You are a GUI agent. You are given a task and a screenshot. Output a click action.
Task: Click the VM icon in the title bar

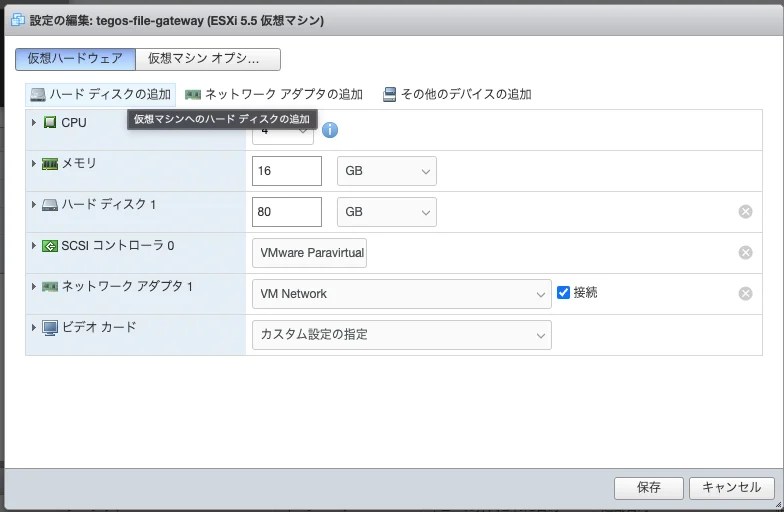click(x=18, y=20)
